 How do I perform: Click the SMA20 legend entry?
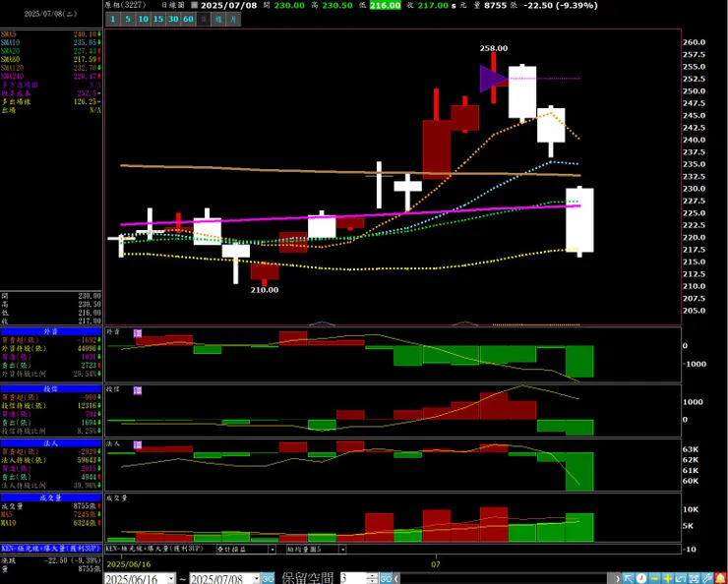tap(50, 51)
